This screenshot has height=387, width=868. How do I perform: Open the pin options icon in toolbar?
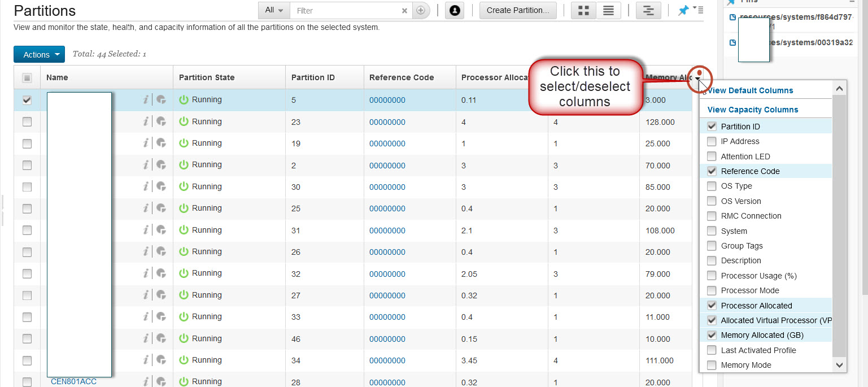[683, 11]
